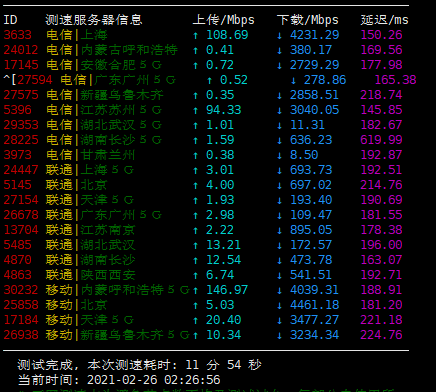Click the 测试完成 elapsed time line

[139, 365]
